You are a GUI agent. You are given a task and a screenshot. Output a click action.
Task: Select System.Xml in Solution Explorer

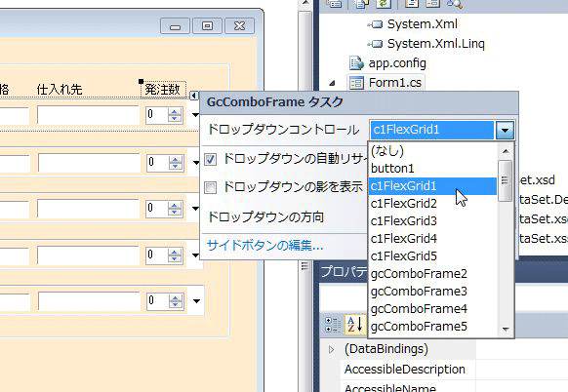[422, 24]
